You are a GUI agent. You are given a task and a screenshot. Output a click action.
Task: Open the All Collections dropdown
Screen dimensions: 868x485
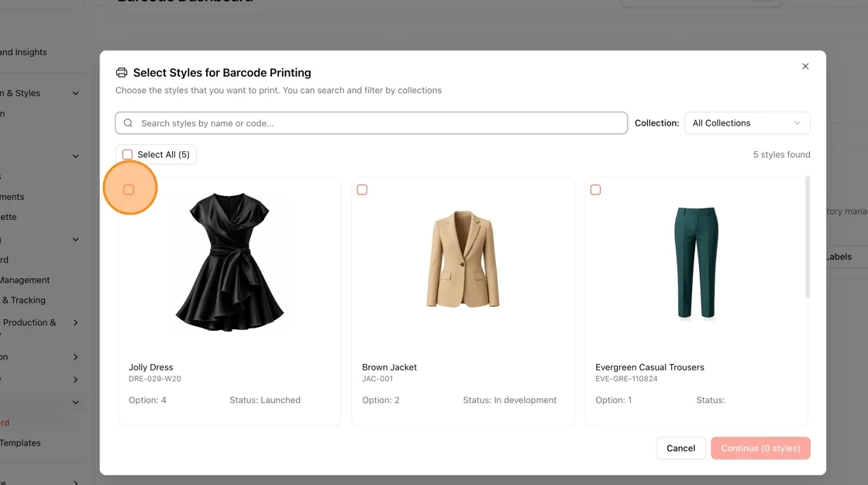747,123
